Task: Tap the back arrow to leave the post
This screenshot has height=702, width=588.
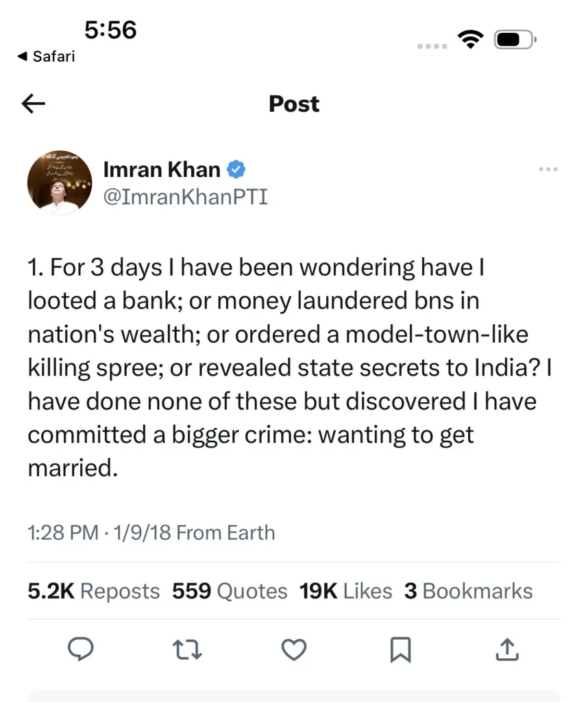Action: (x=33, y=104)
